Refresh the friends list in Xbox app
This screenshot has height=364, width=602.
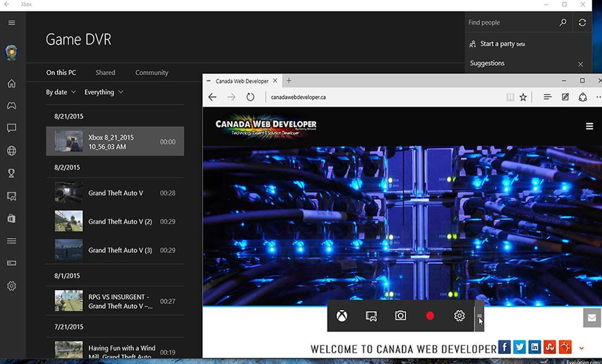[582, 22]
